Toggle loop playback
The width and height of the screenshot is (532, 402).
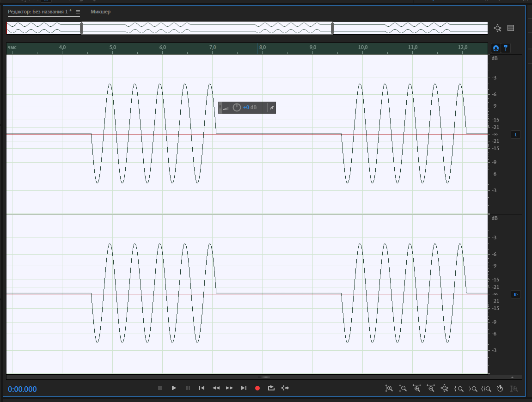click(x=271, y=388)
